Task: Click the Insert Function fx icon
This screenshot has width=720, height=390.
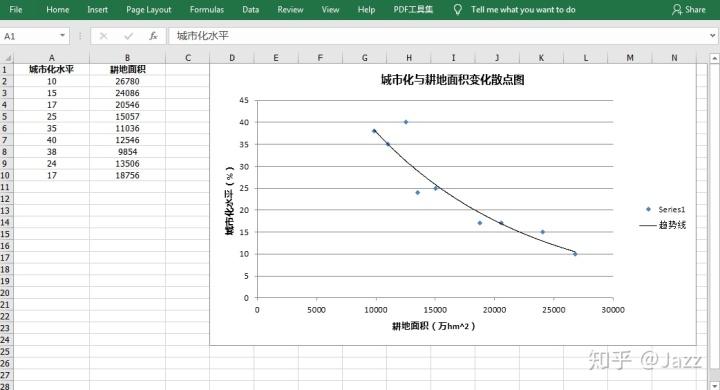Action: 153,36
